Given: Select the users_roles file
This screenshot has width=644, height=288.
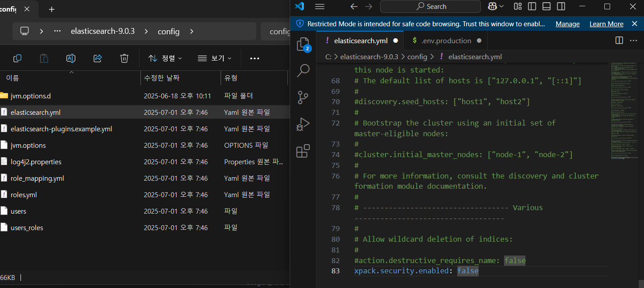Looking at the screenshot, I should tap(144, 227).
